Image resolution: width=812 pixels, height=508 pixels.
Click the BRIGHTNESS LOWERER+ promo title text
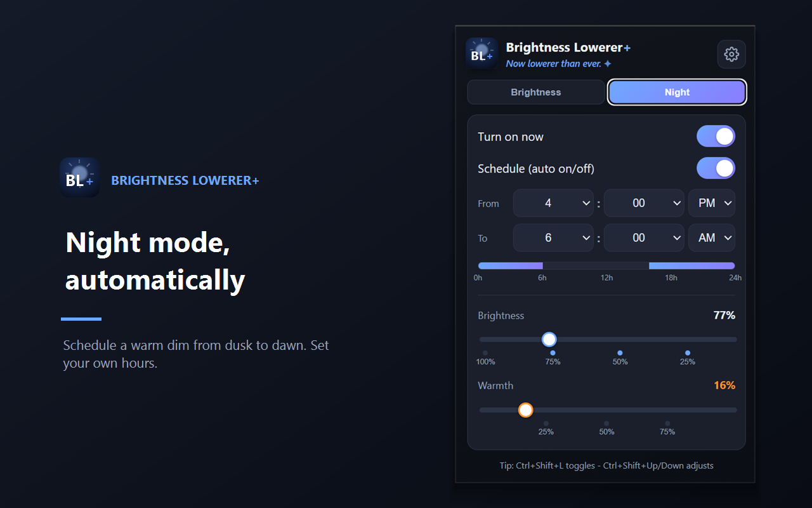click(x=185, y=180)
